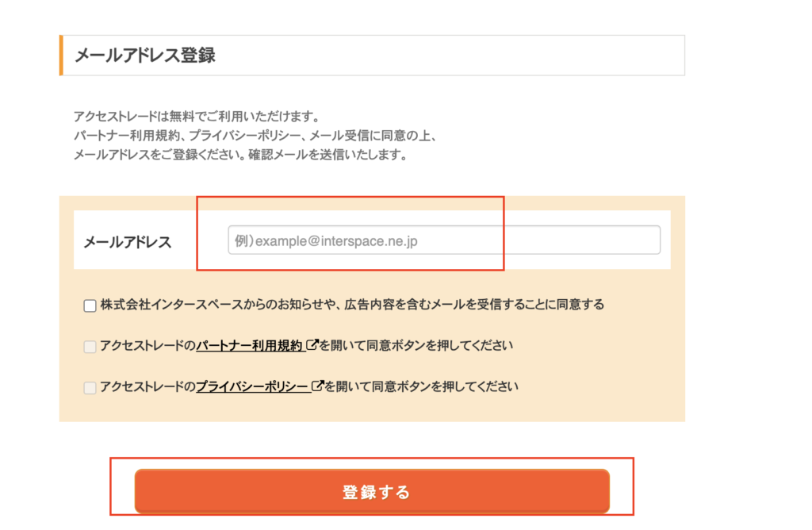Click the 確認メールを送信いたします sentence
Screen dimensions: 812x530
point(327,155)
